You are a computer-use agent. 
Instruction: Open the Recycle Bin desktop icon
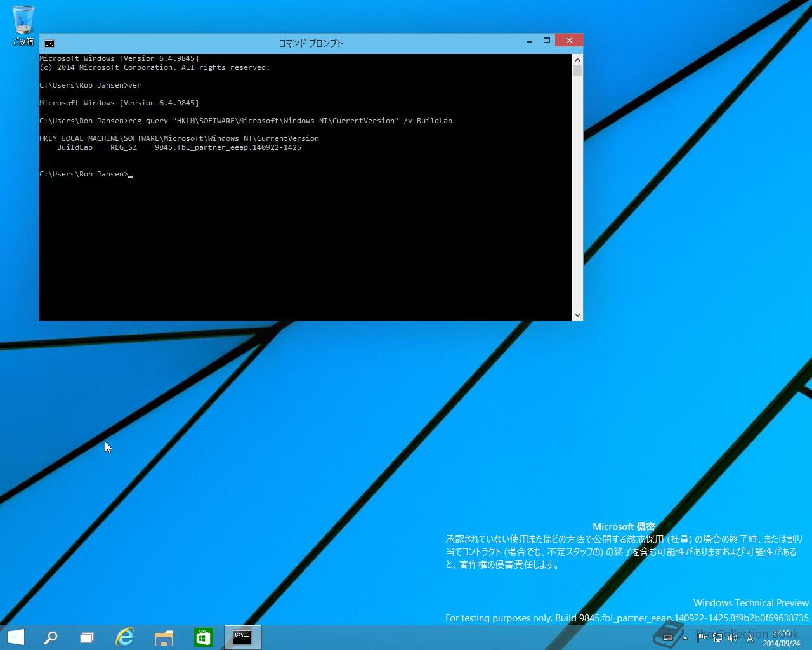pos(23,25)
